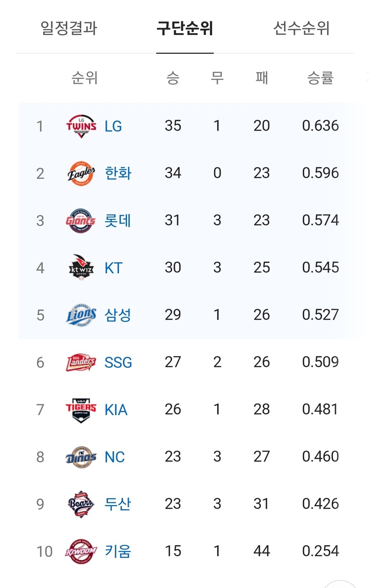Open the 한화 team name link
This screenshot has width=370, height=588.
118,173
